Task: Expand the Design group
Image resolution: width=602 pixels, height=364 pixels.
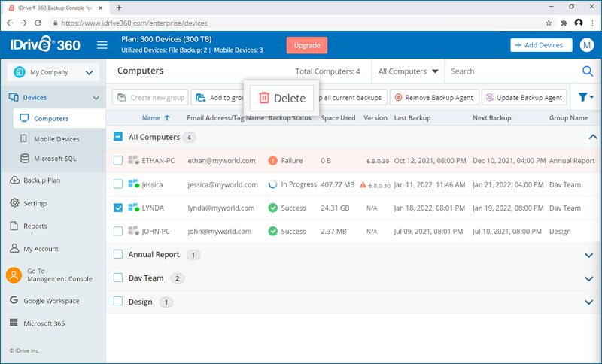Action: (x=589, y=302)
